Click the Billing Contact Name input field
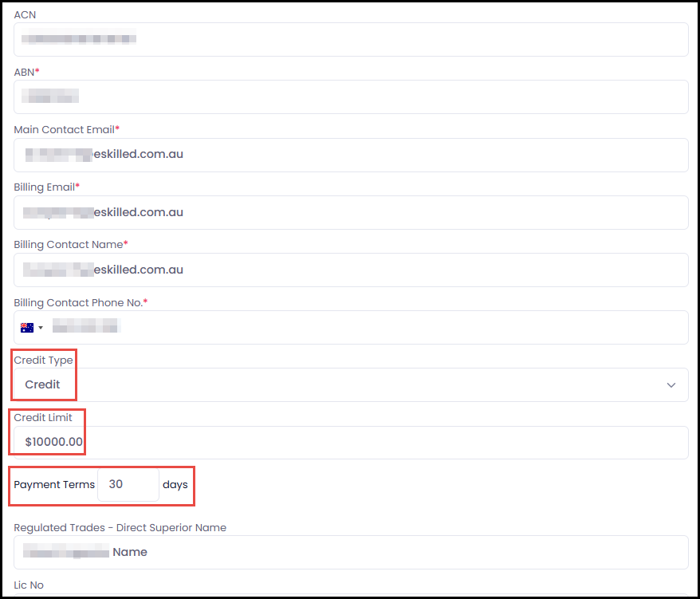Screen dimensions: 700x599 [x=351, y=270]
